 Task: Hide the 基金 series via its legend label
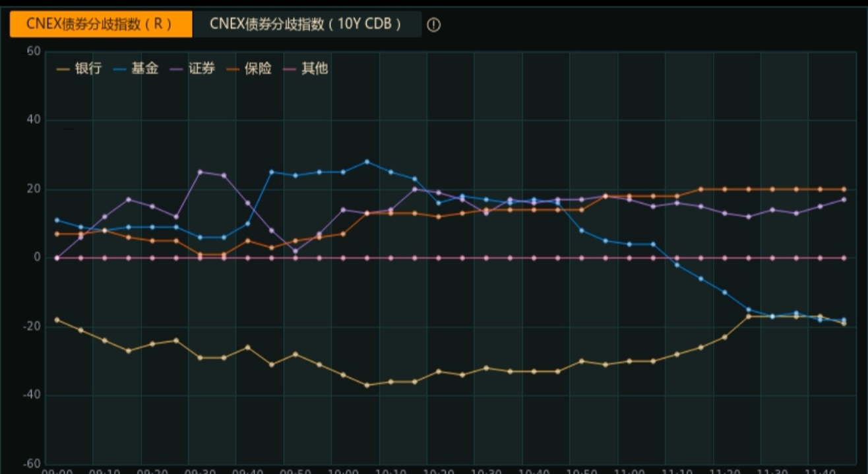[145, 68]
